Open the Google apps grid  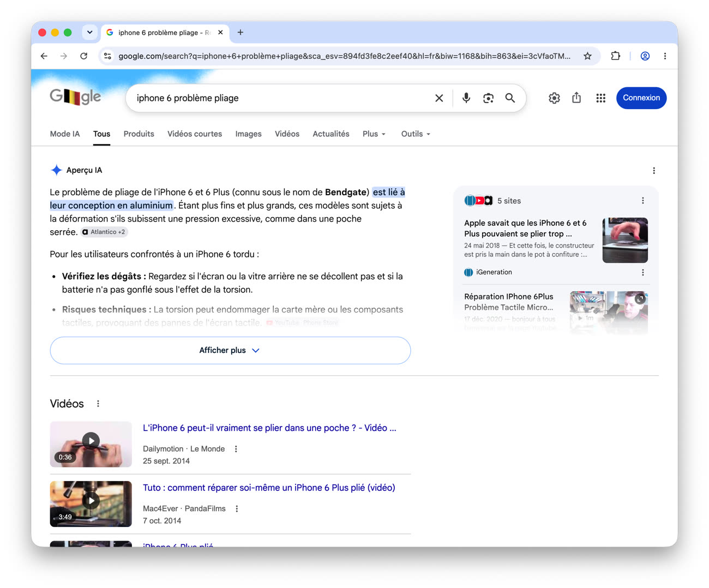[x=600, y=98]
